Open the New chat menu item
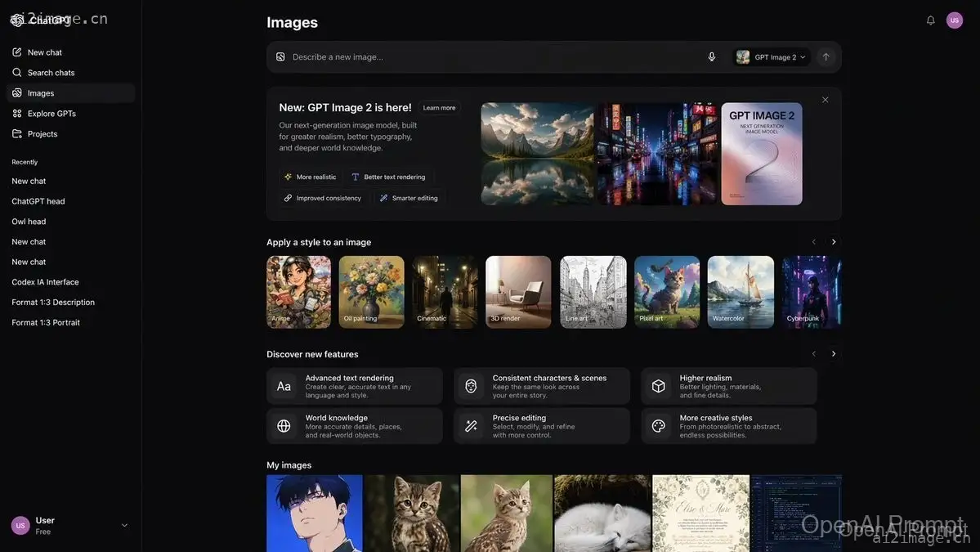This screenshot has width=980, height=552. 70,52
